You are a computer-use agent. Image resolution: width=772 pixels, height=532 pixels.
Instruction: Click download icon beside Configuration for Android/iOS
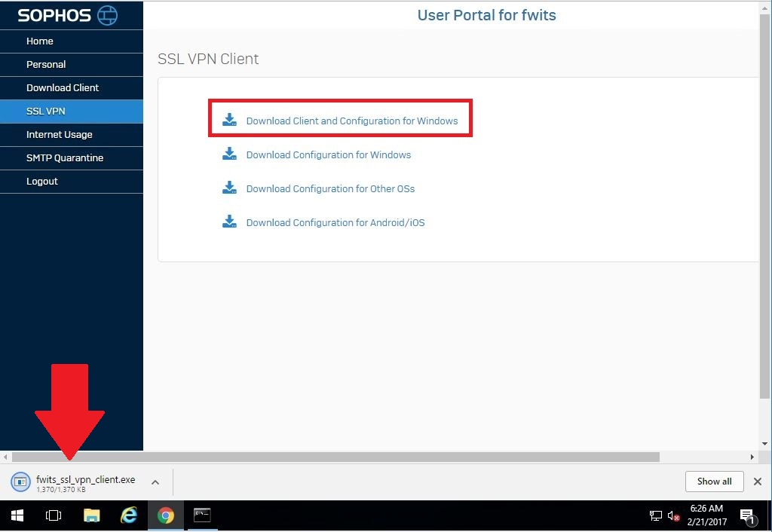(x=229, y=222)
